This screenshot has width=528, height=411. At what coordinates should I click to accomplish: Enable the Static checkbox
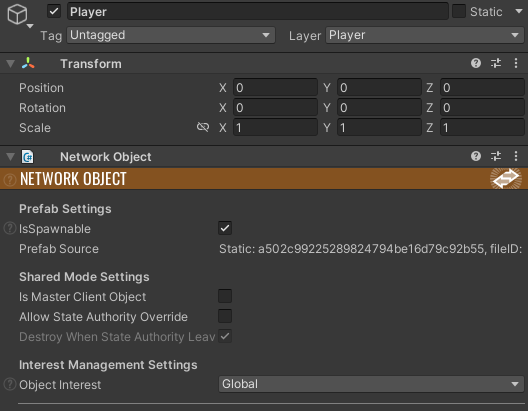coord(459,11)
